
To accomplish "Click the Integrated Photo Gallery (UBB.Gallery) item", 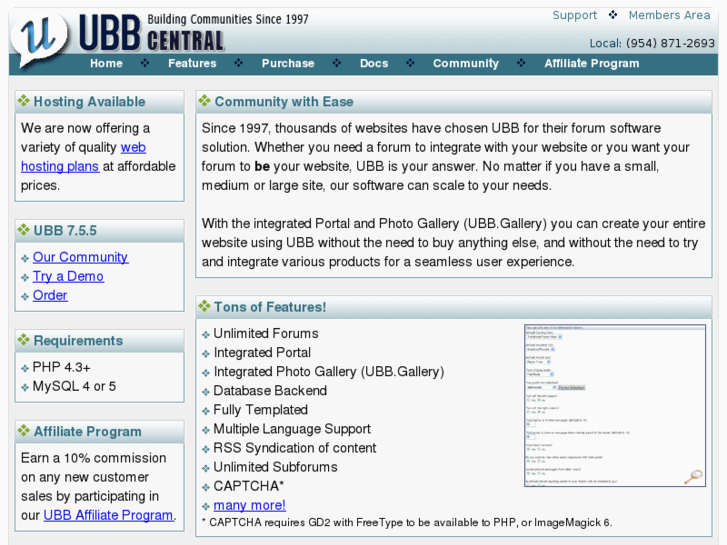I will coord(329,372).
